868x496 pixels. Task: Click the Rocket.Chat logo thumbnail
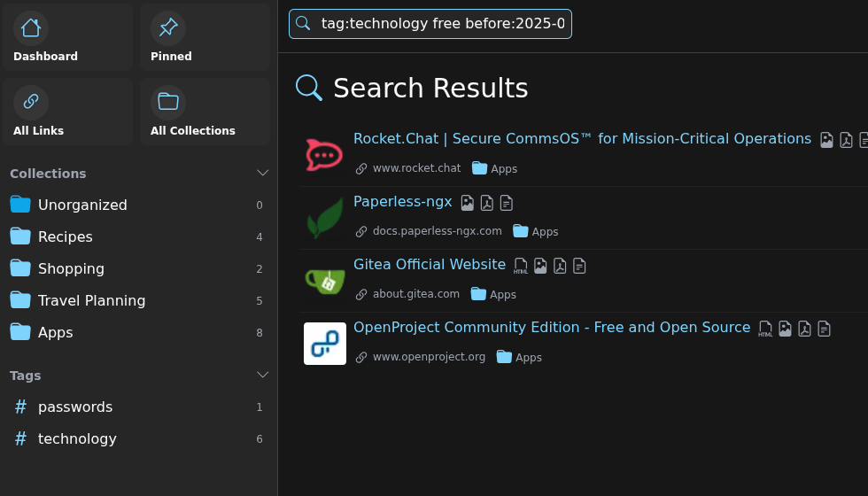[325, 155]
